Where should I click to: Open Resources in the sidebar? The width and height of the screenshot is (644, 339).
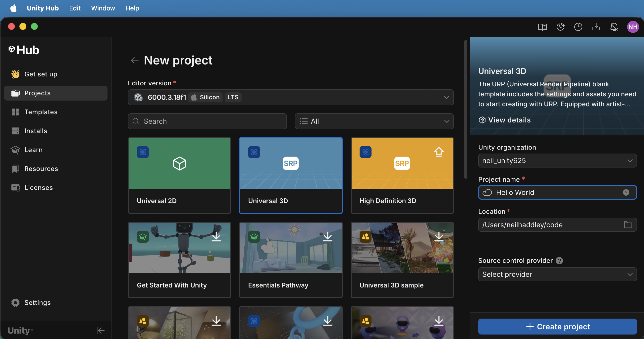click(56, 169)
